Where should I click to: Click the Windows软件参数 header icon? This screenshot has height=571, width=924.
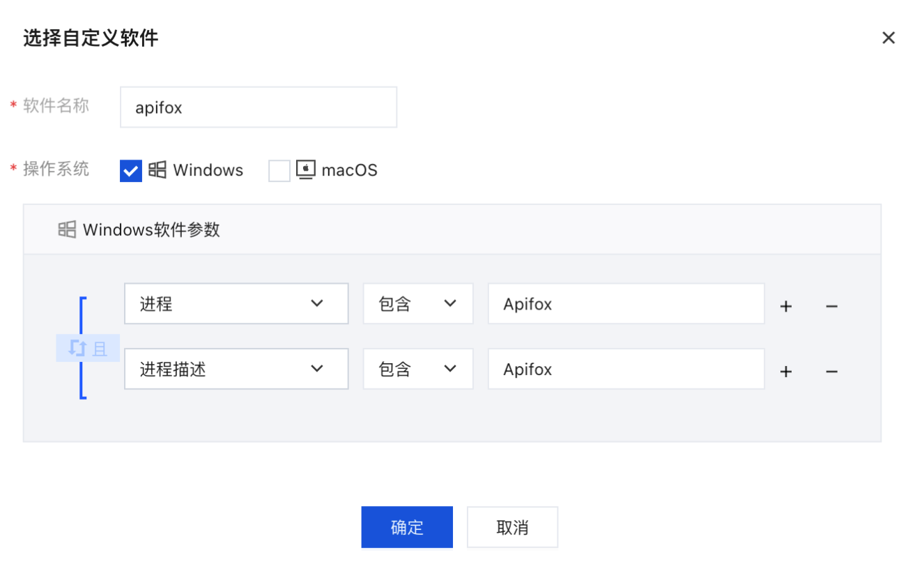(67, 229)
